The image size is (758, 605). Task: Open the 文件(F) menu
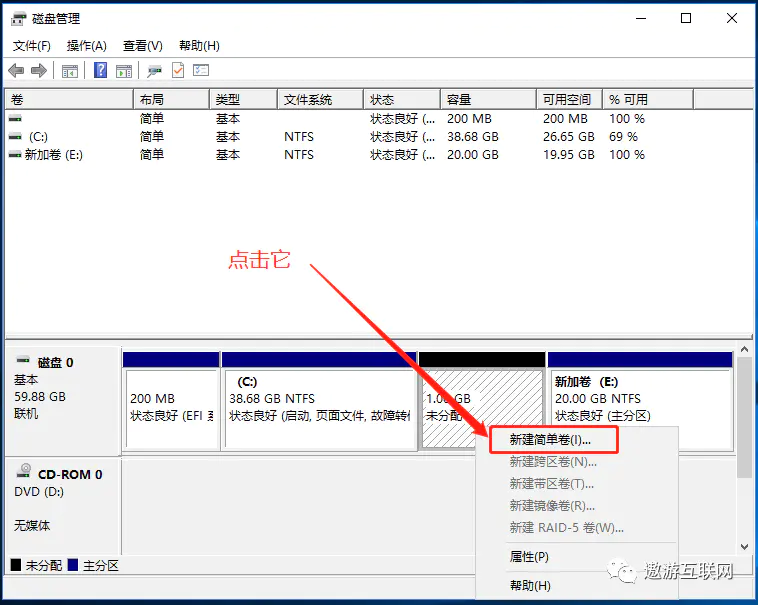31,46
